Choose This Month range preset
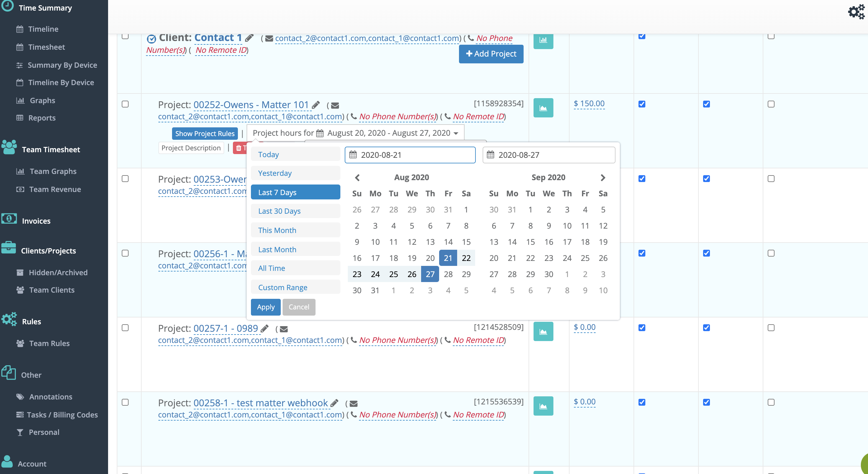Image resolution: width=868 pixels, height=474 pixels. (296, 230)
